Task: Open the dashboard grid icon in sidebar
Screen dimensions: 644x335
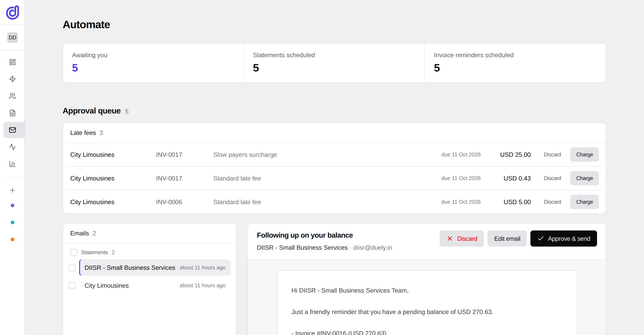Action: (x=13, y=62)
